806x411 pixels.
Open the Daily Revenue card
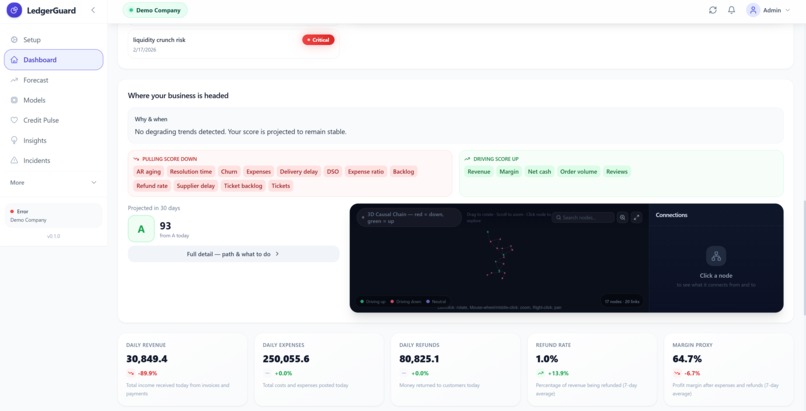pos(182,369)
